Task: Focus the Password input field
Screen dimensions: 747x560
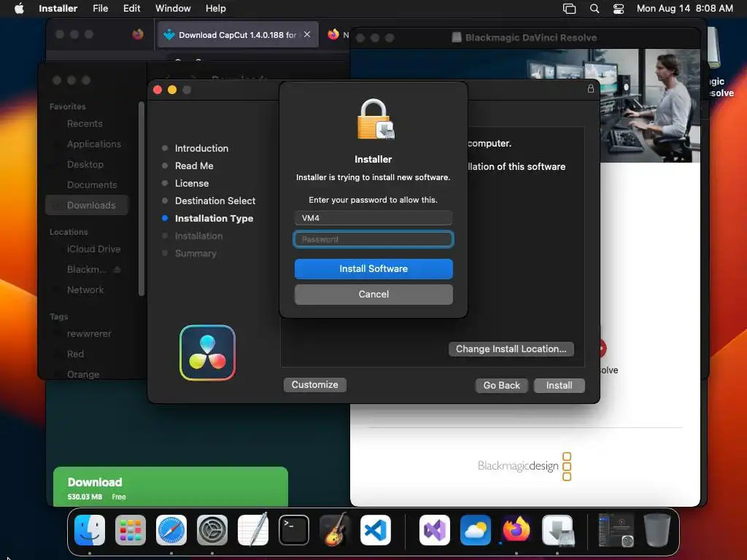Action: click(x=373, y=239)
